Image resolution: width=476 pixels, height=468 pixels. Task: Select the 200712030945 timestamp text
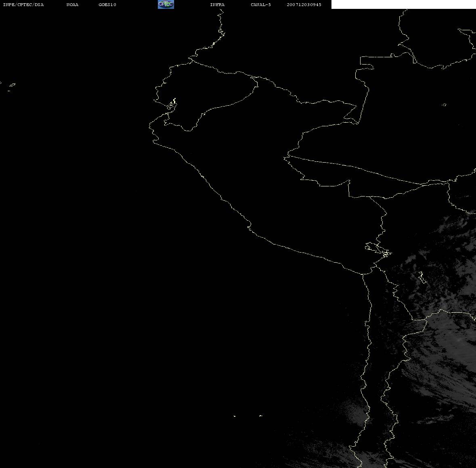pos(304,4)
